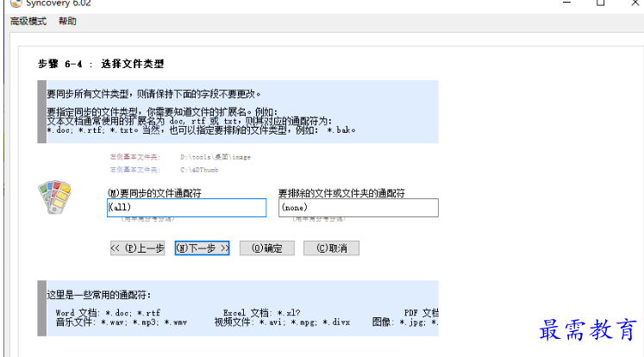Maximize the Syncovery window
This screenshot has width=644, height=357.
coord(600,3)
